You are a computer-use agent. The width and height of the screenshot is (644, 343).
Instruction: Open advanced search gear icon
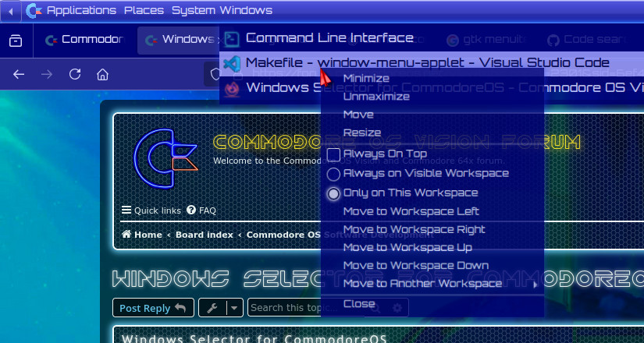pos(397,308)
